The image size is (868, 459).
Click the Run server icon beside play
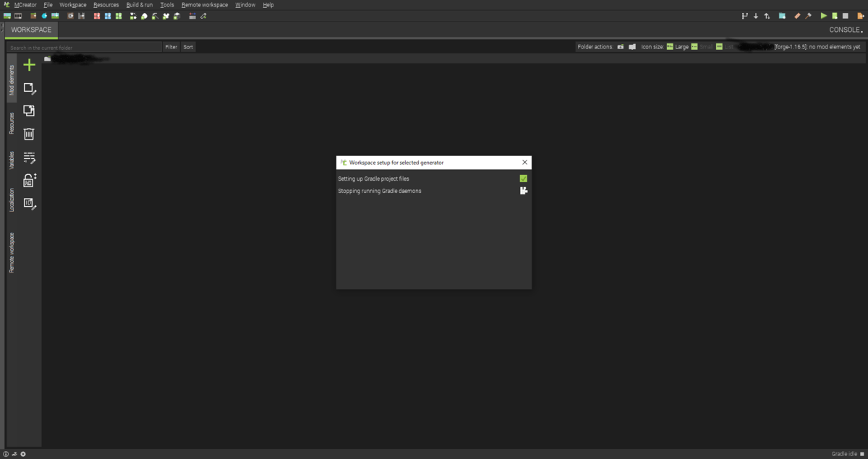834,16
